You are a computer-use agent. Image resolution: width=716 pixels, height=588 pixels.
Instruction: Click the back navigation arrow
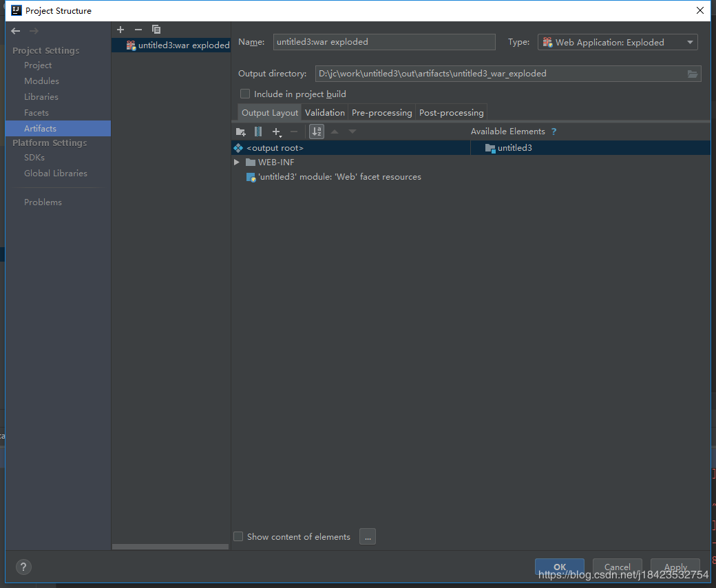(x=16, y=31)
